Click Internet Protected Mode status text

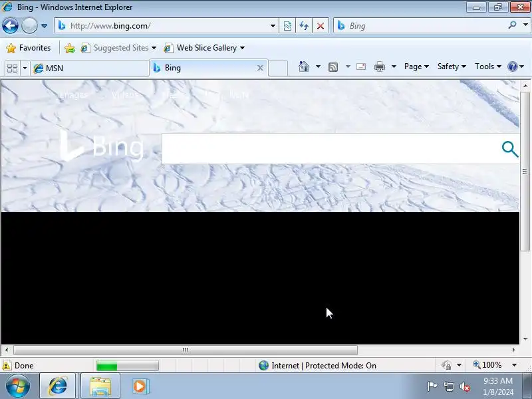[324, 366]
